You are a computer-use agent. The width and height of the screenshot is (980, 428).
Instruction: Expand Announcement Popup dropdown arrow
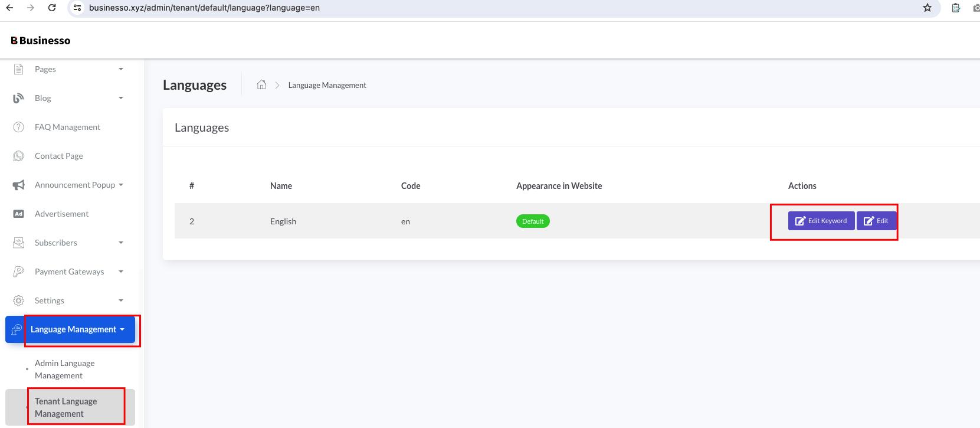click(x=121, y=185)
